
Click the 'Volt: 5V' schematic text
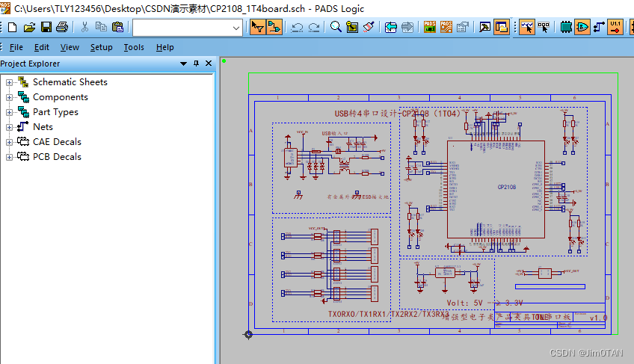click(464, 303)
